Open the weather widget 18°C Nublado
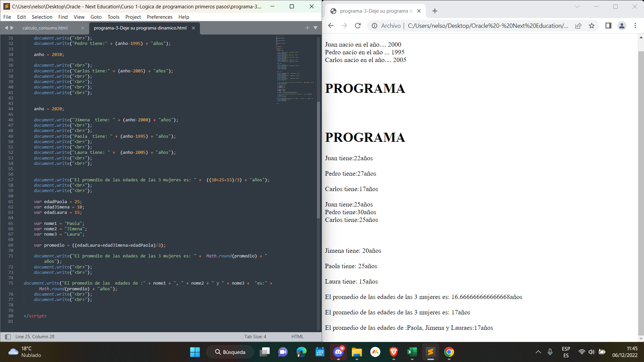Viewport: 644px width, 362px height. pyautogui.click(x=25, y=352)
